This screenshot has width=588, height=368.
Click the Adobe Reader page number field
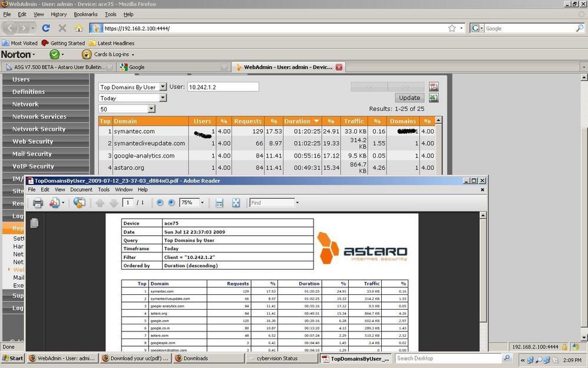[128, 203]
